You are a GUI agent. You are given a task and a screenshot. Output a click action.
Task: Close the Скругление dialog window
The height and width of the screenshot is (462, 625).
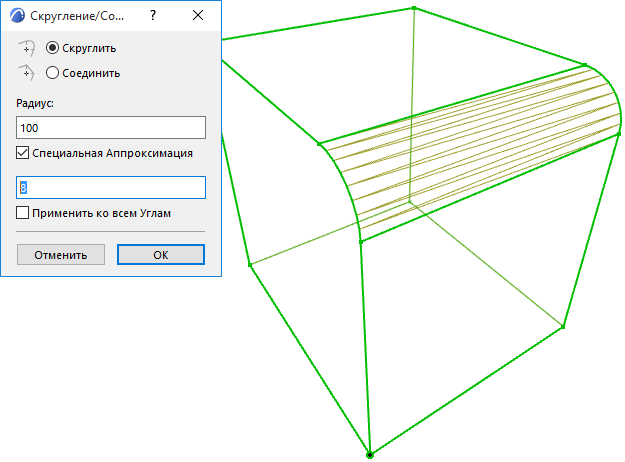[x=198, y=16]
